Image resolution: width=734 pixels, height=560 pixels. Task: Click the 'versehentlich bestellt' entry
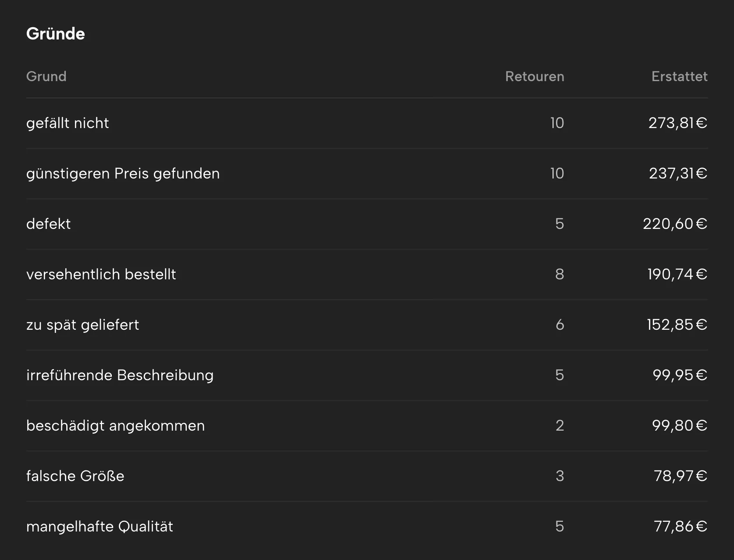[x=367, y=275]
